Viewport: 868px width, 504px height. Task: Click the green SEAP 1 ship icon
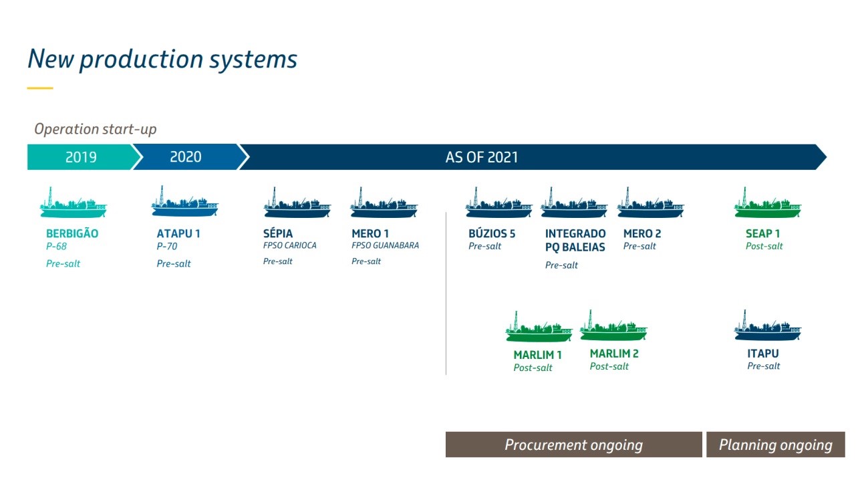(x=768, y=203)
